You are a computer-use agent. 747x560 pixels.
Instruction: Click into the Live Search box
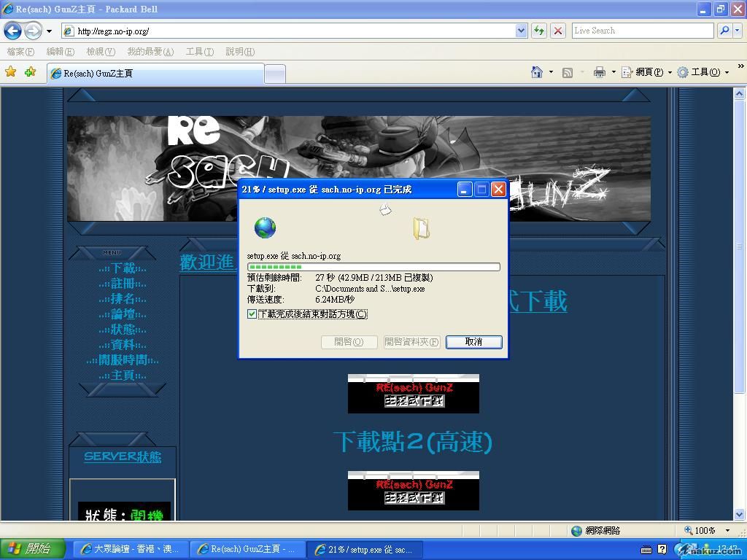coord(642,31)
